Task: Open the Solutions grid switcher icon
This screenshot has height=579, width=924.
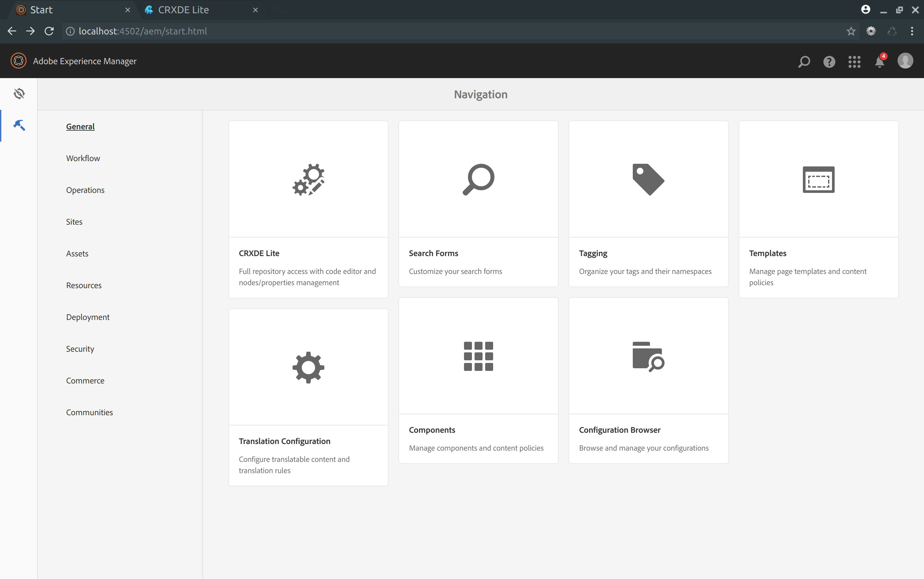Action: point(854,61)
